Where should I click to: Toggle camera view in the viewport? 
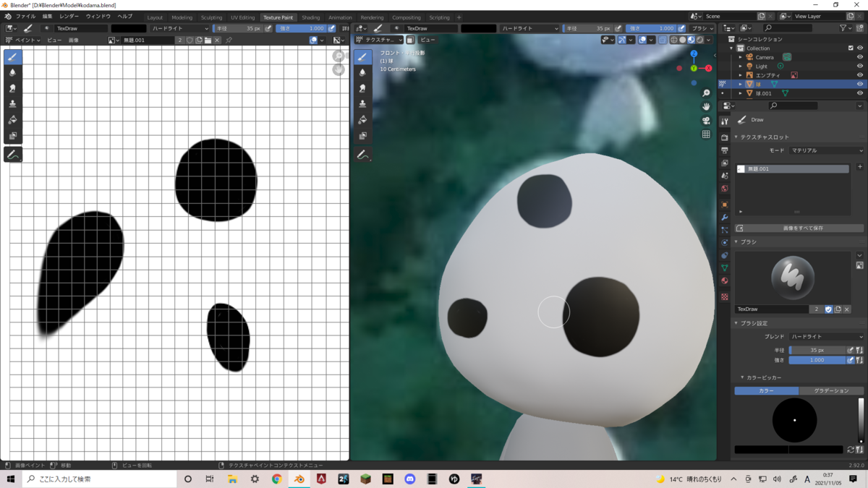tap(706, 121)
